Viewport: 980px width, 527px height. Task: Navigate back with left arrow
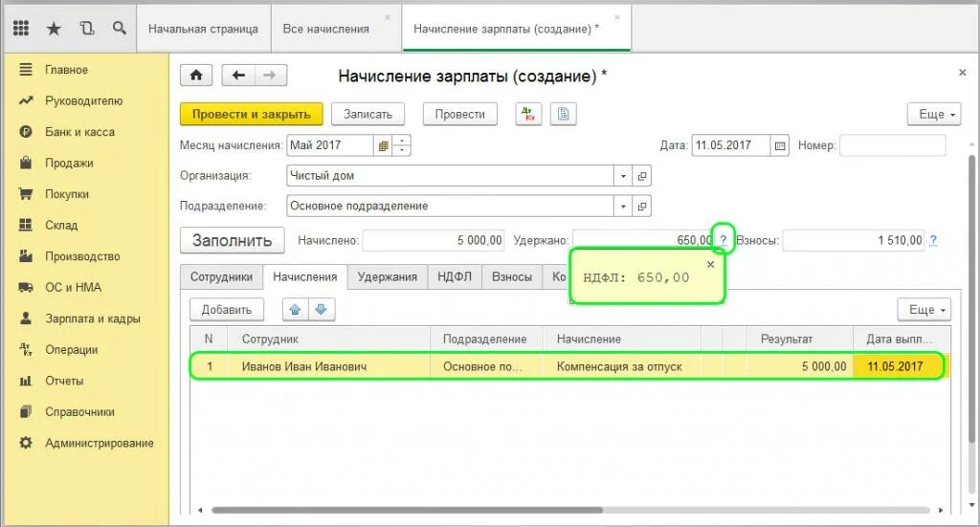click(238, 76)
